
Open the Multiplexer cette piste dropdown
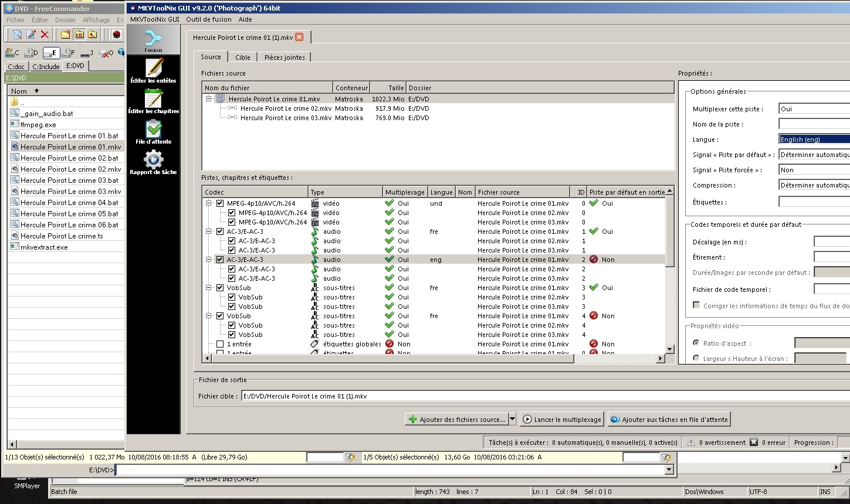pos(814,109)
